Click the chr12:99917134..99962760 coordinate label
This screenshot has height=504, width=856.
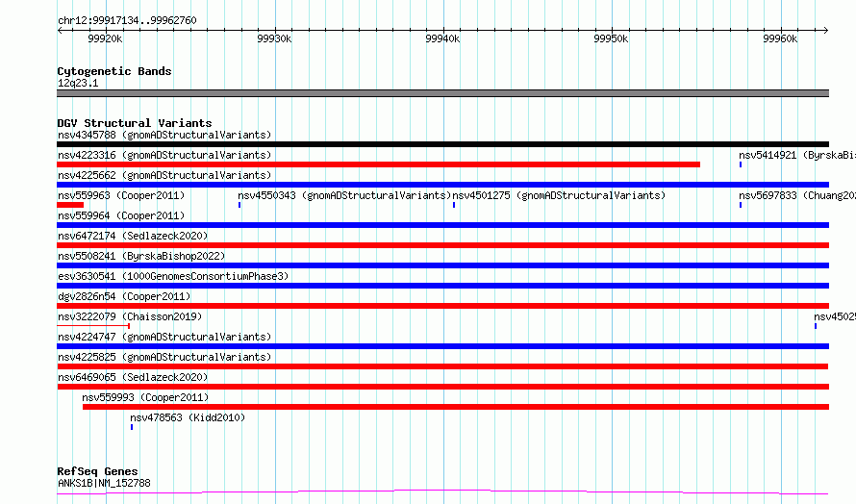(127, 20)
